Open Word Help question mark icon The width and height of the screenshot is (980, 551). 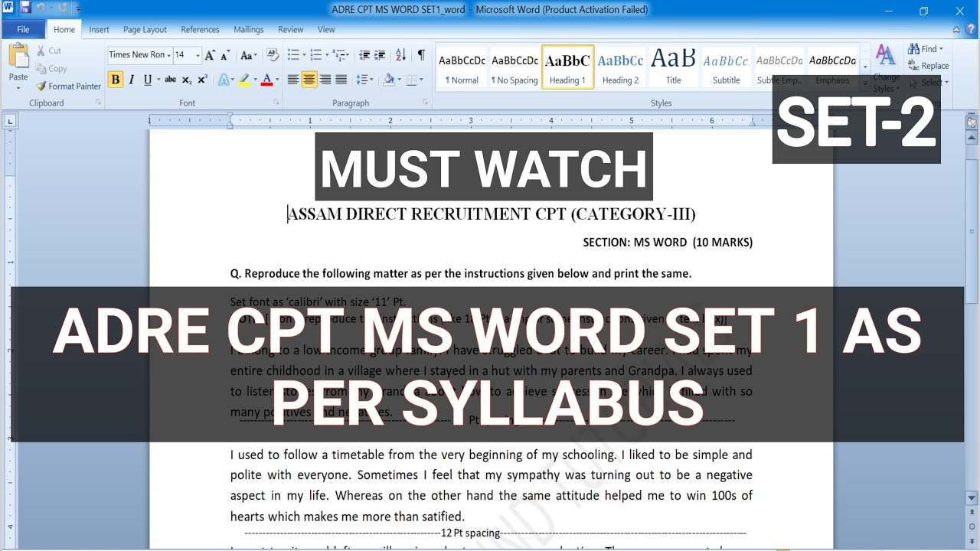(971, 29)
